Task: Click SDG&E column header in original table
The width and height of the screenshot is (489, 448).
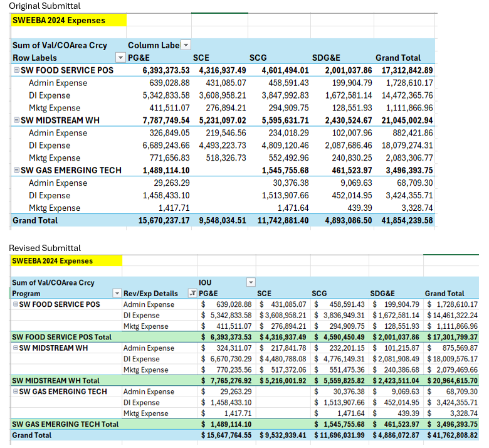Action: tap(326, 58)
